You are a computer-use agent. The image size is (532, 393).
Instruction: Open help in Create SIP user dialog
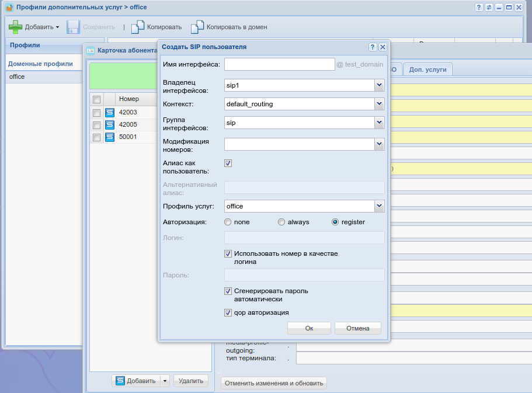click(373, 47)
